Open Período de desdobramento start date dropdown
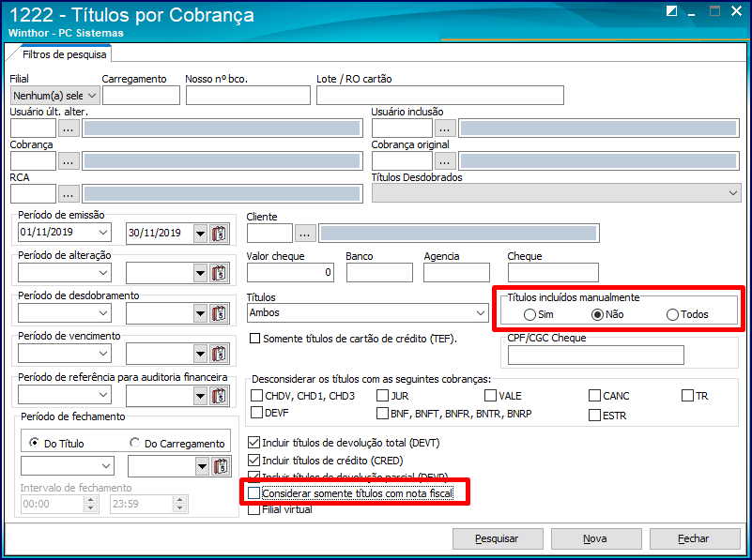This screenshot has height=560, width=752. [103, 312]
